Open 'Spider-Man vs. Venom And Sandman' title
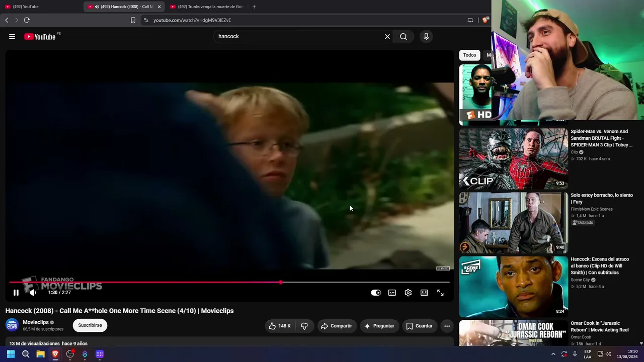This screenshot has width=644, height=362. (602, 138)
